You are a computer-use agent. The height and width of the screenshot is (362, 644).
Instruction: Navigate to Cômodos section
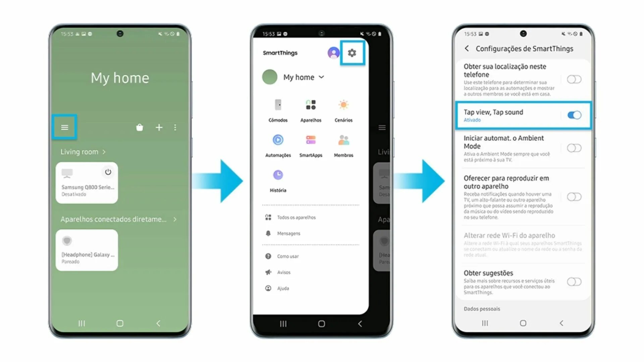tap(277, 110)
